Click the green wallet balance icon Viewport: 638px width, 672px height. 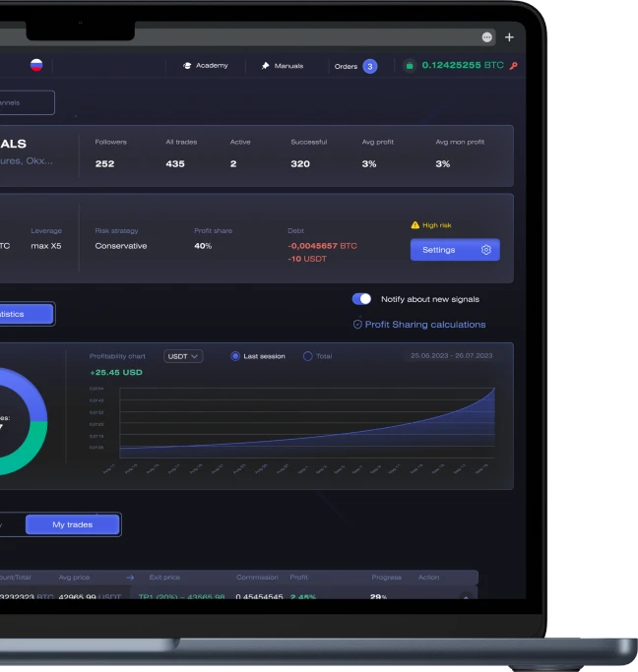point(410,66)
